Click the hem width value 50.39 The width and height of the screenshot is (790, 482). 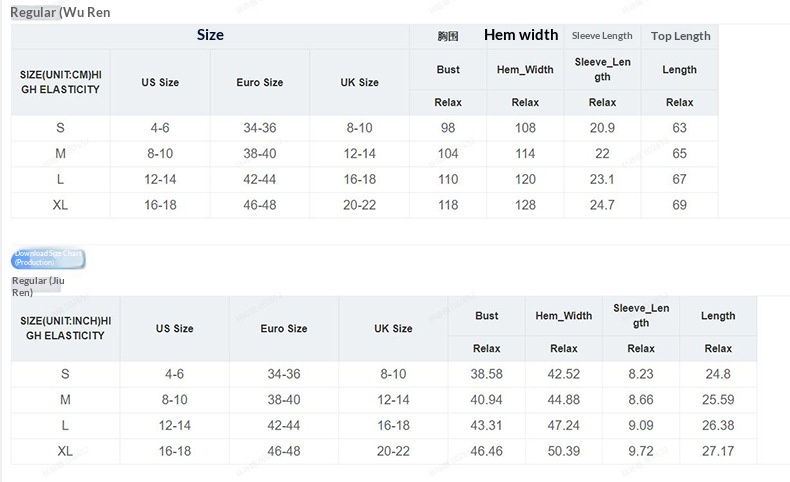(x=564, y=451)
